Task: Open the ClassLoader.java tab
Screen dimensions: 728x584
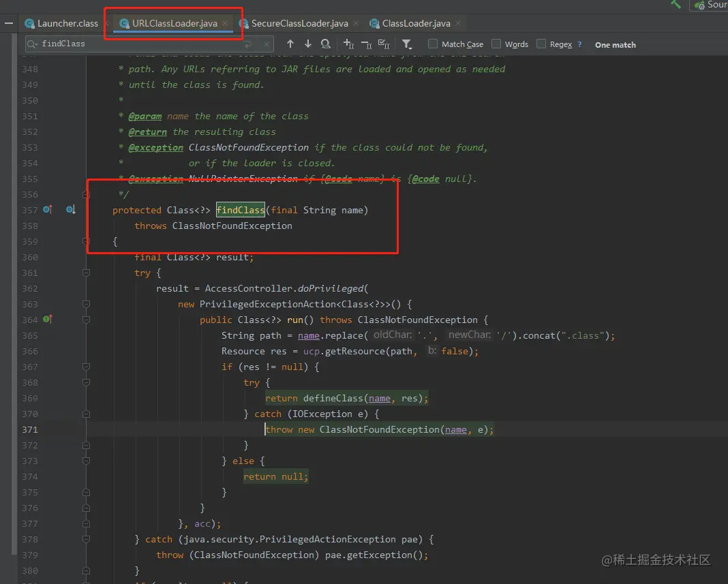Action: (x=410, y=23)
